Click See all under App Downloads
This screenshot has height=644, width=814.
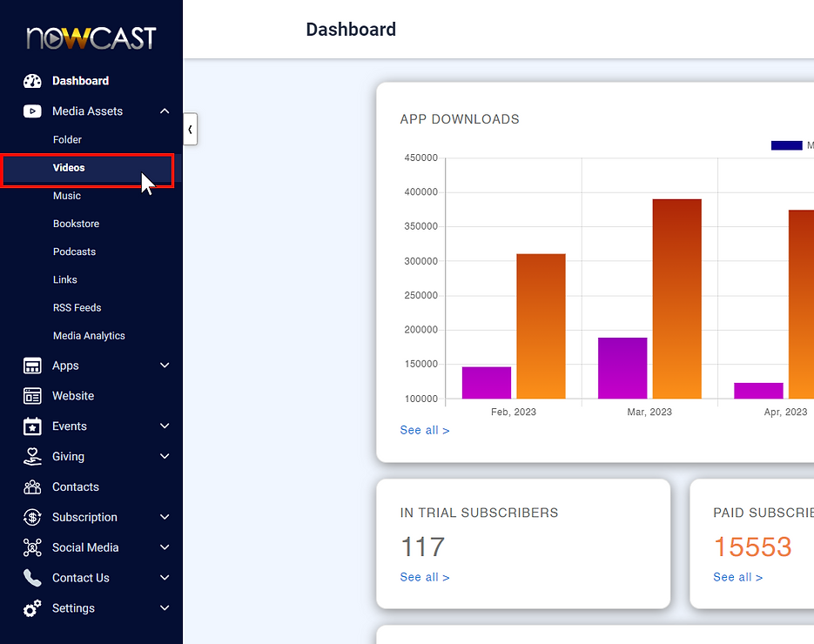click(425, 430)
